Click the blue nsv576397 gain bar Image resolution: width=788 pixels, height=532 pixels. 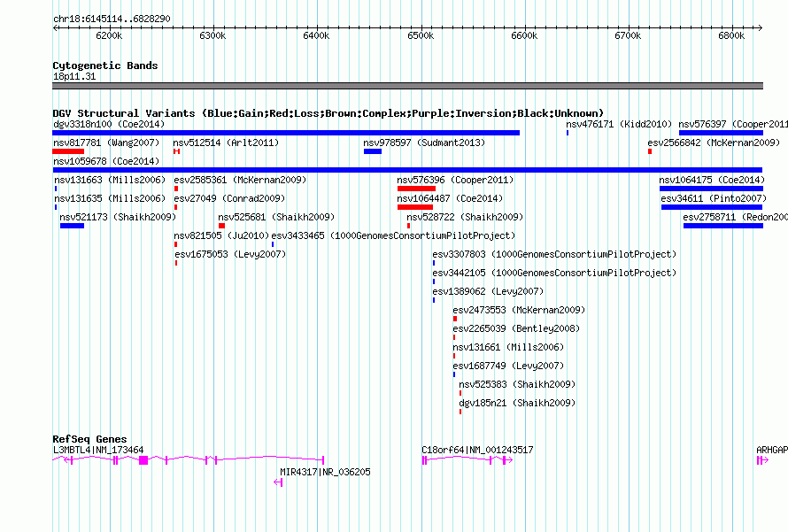click(x=722, y=133)
